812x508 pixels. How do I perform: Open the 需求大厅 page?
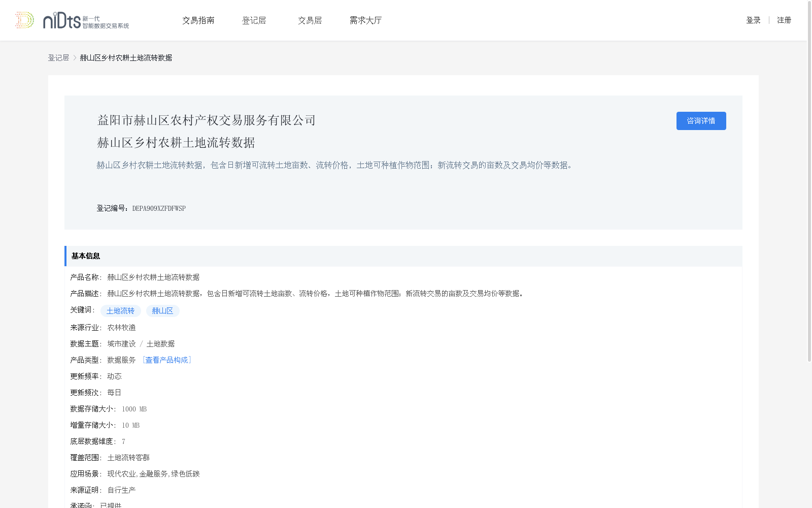365,20
